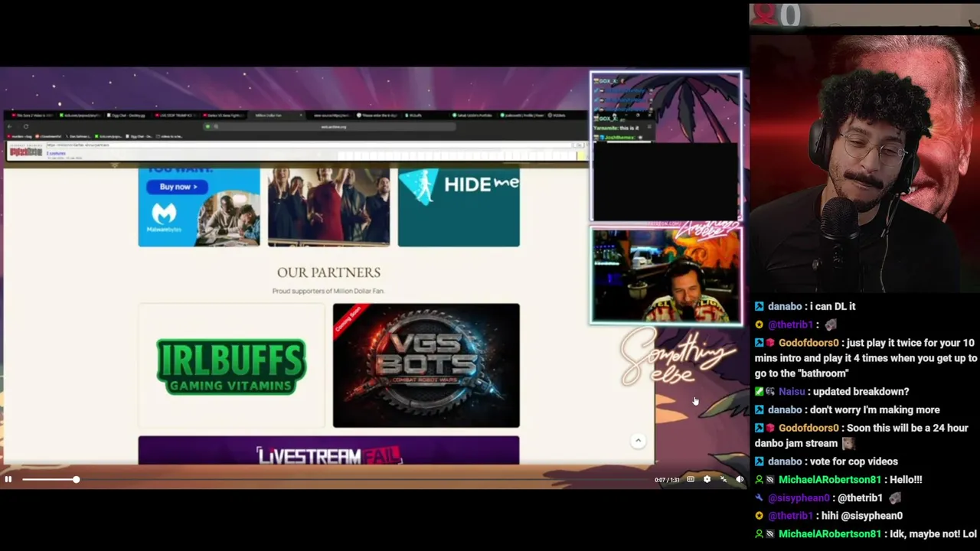Click chat message 'updated breakdown?'
This screenshot has height=551, width=980.
pos(861,391)
